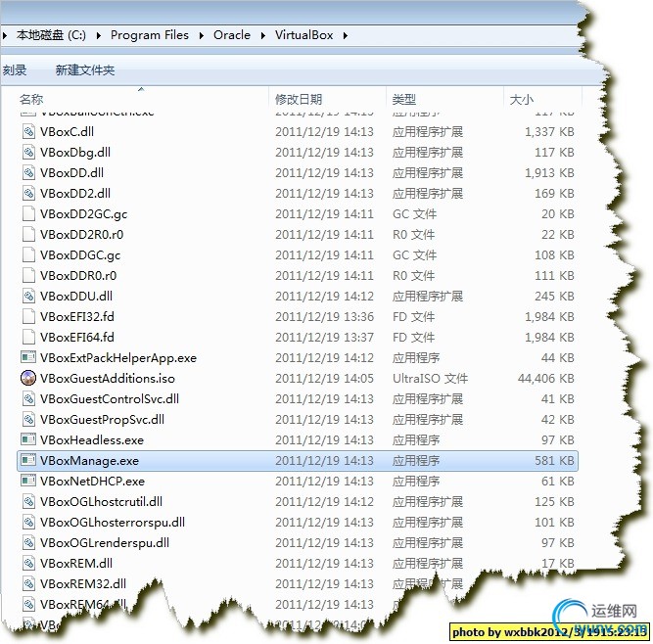This screenshot has height=644, width=653.
Task: Click the VBoxREM.dll file icon
Action: [28, 563]
